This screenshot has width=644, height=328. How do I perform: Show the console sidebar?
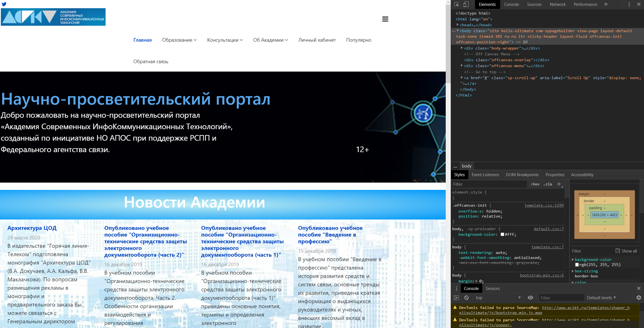[456, 298]
